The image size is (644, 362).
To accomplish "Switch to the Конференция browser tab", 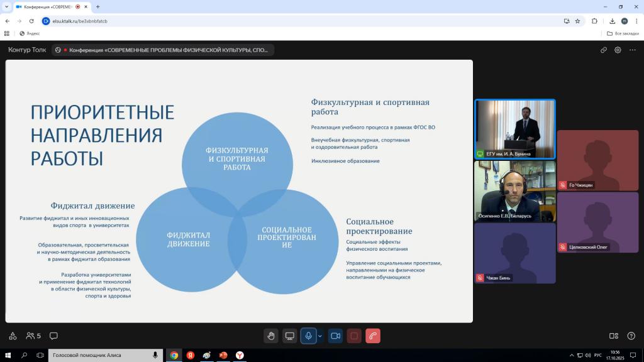I will pyautogui.click(x=49, y=7).
